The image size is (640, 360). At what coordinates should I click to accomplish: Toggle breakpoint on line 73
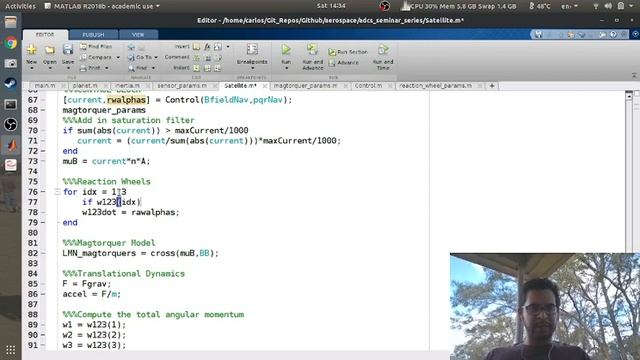(x=43, y=161)
